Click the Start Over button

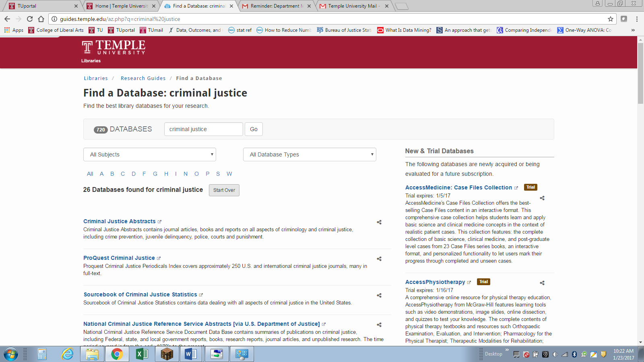[x=224, y=190]
